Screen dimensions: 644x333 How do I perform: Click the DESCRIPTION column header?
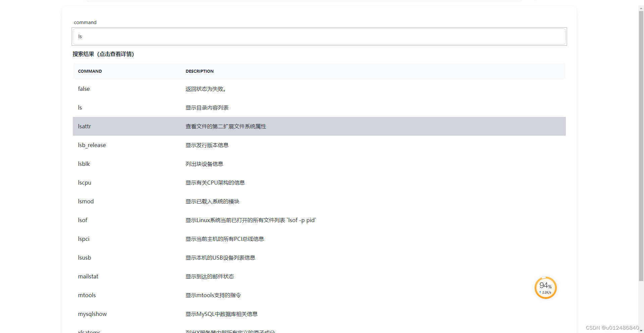[x=200, y=71]
